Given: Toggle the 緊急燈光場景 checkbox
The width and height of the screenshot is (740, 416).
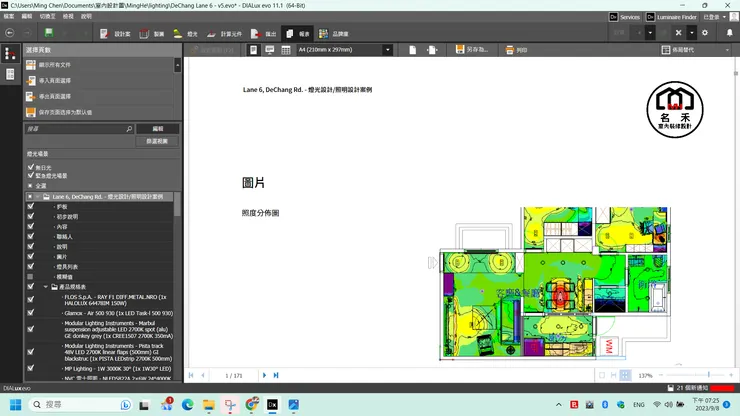Looking at the screenshot, I should click(31, 176).
